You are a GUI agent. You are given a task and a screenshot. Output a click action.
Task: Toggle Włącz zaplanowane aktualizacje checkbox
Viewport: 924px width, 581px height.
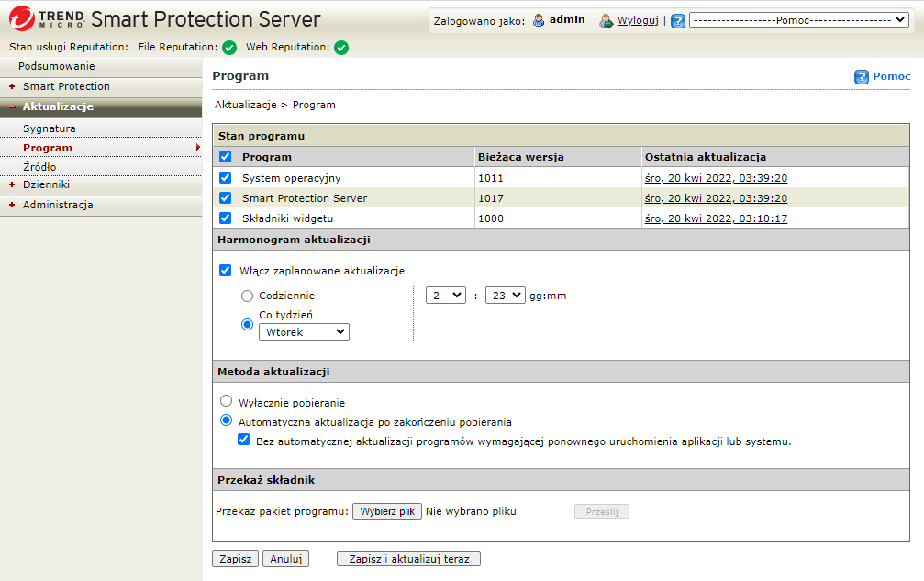226,271
